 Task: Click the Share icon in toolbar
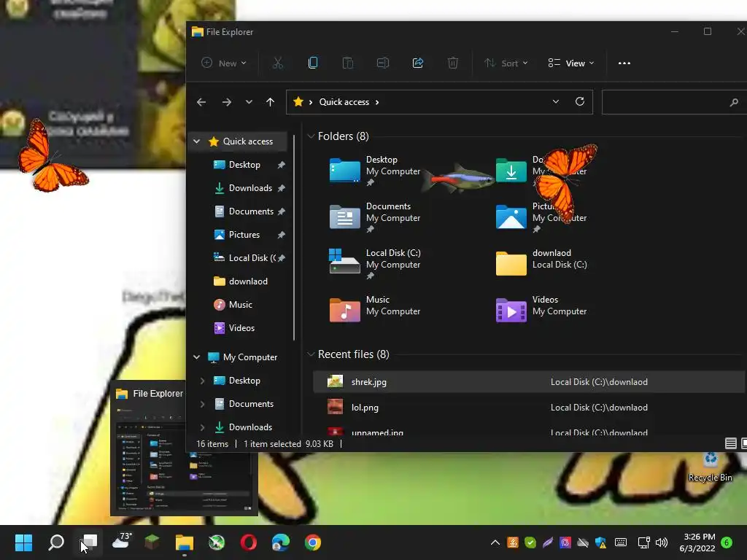tap(418, 63)
